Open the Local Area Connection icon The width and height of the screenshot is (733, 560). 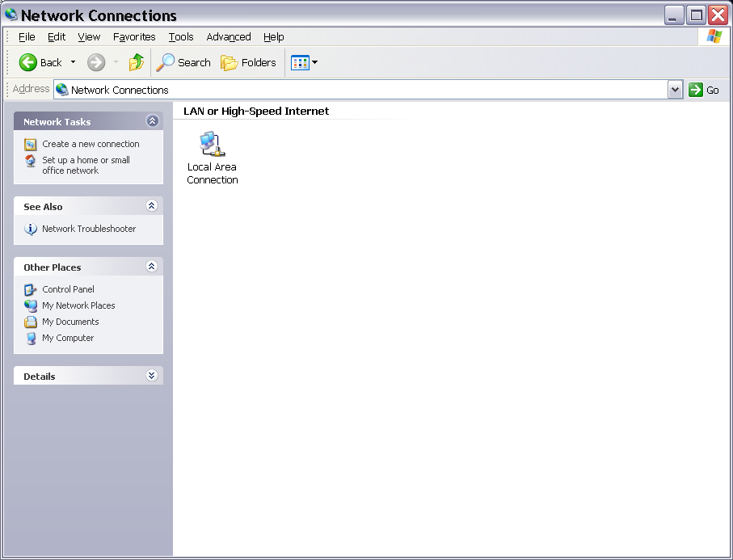(212, 145)
